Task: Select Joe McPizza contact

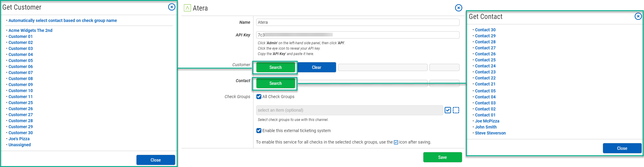Action: 487,121
